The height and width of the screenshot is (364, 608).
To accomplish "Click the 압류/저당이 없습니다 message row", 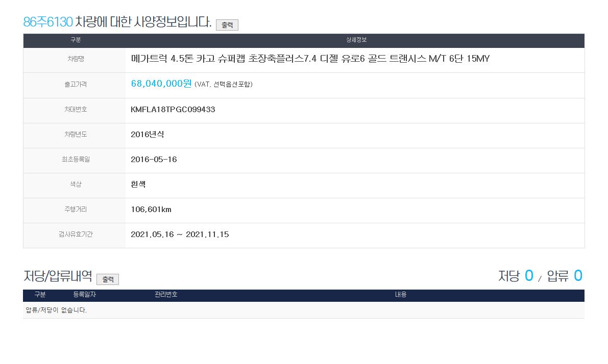I will click(x=56, y=310).
